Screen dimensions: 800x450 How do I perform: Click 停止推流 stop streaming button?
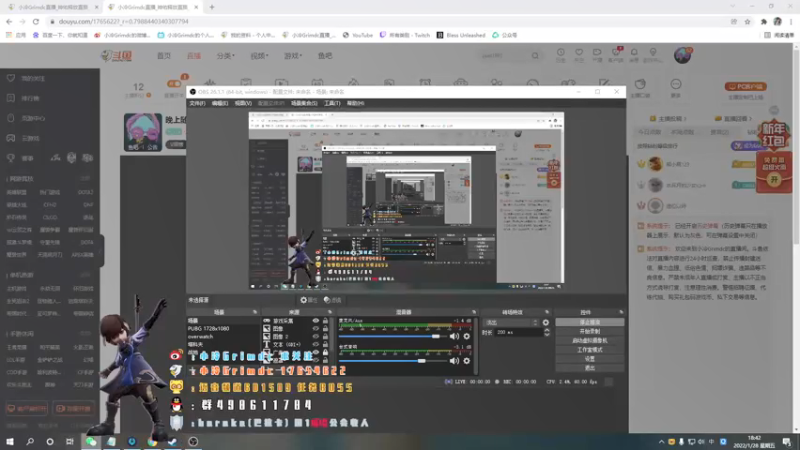point(590,322)
